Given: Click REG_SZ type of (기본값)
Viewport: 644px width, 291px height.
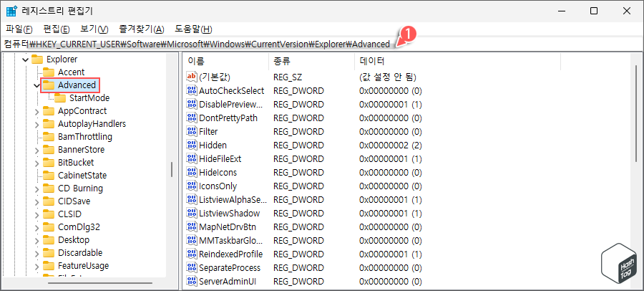Looking at the screenshot, I should click(288, 77).
